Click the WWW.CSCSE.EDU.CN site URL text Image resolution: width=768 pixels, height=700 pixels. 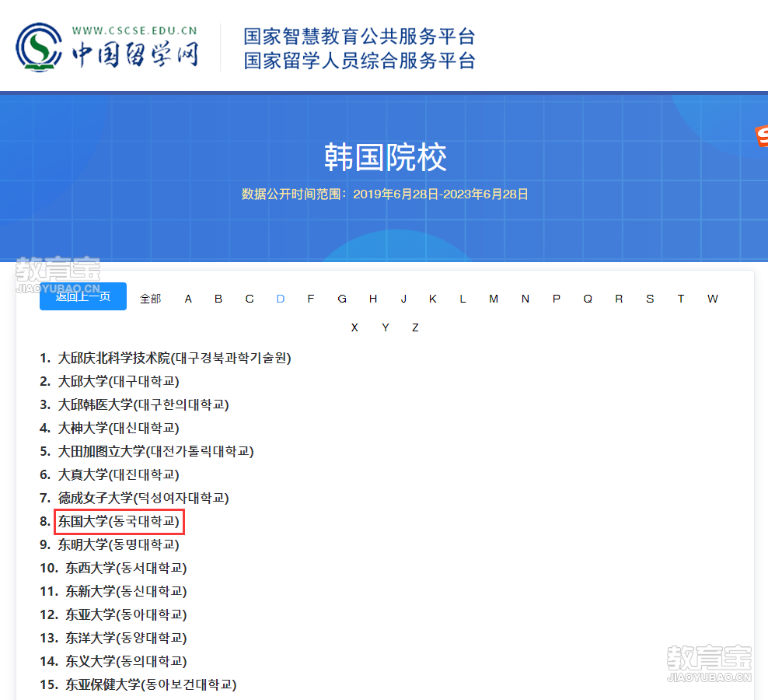134,30
